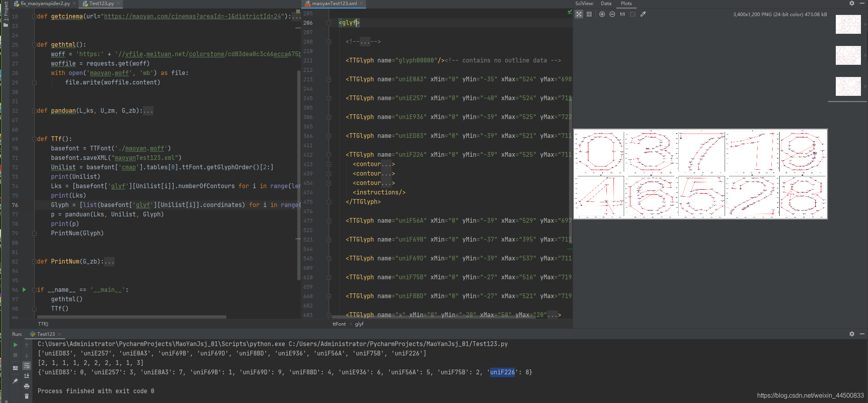Open the Project tool window sidebar
This screenshot has width=868, height=403.
tap(5, 14)
